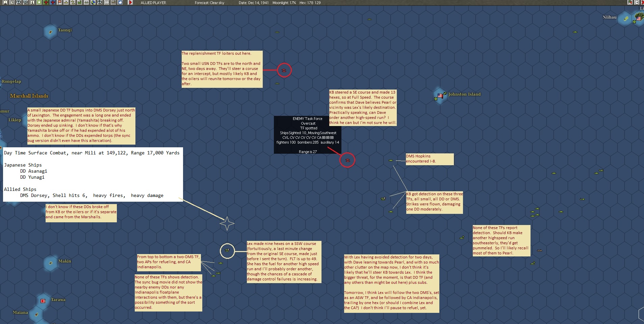Click the Rongelap map label
Viewport: 644px width, 324px height.
pyautogui.click(x=11, y=81)
